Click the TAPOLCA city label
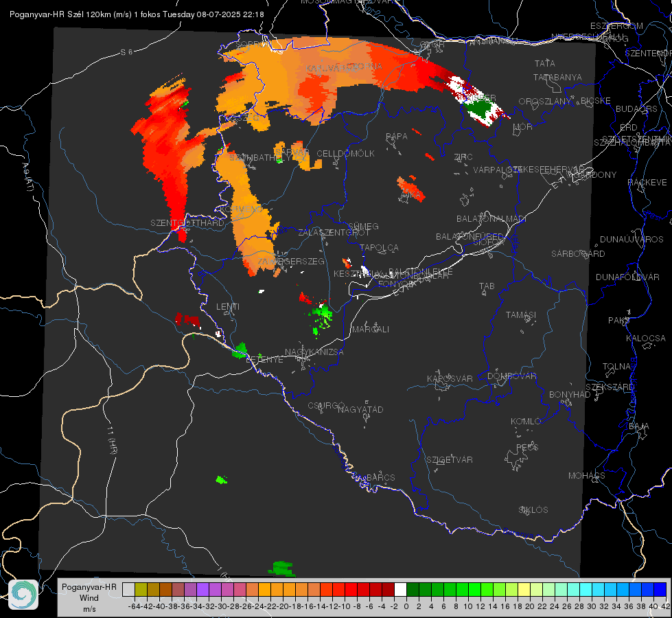672x618 pixels. [x=380, y=247]
